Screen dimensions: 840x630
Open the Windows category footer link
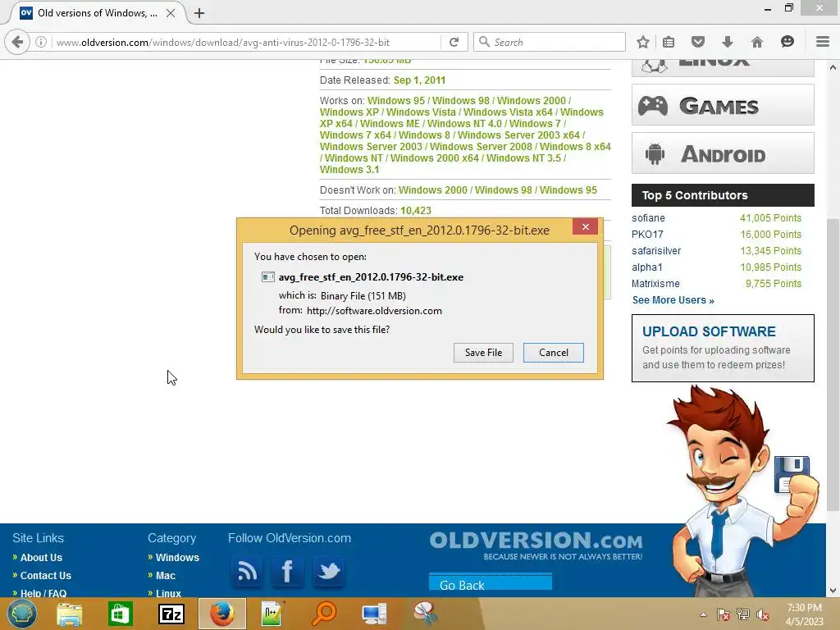177,558
